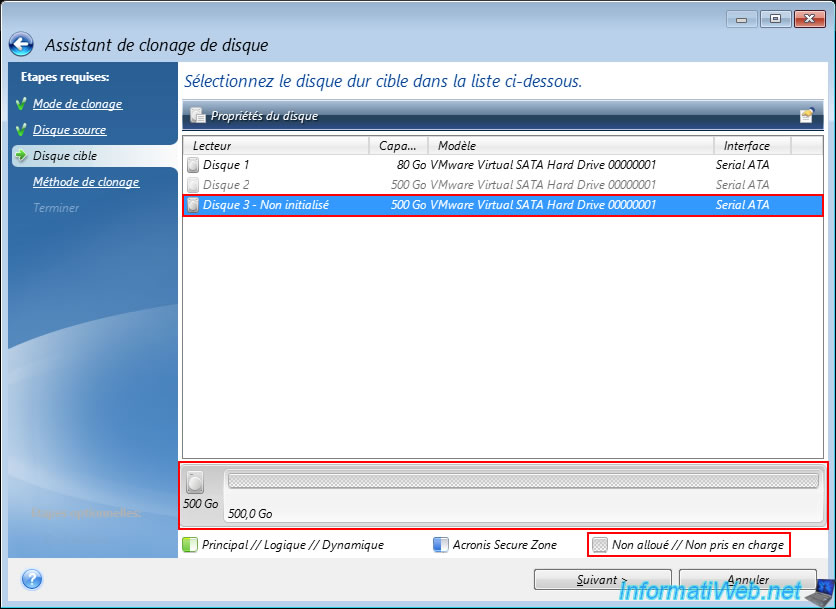
Task: Click the grey Non alloué legend swatch
Action: pos(600,545)
